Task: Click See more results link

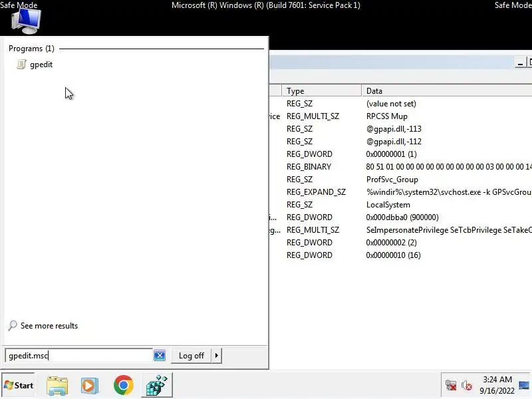Action: (x=49, y=326)
